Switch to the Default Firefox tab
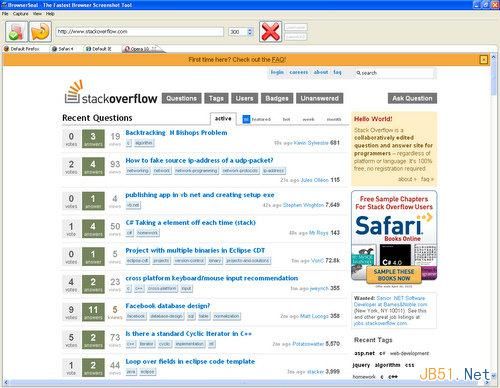Image resolution: width=500 pixels, height=388 pixels. point(22,49)
